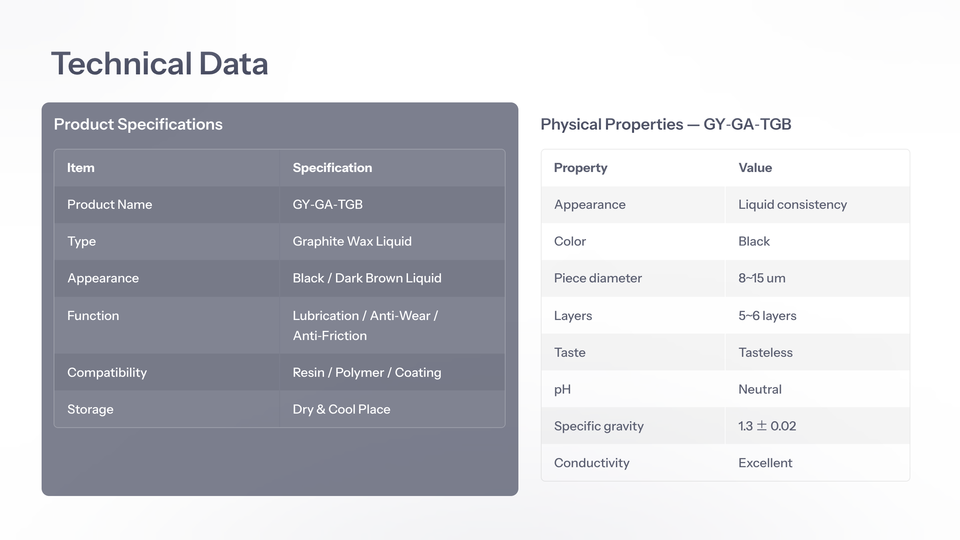Select the "Excellent" conductivity value
Image resolution: width=960 pixels, height=540 pixels.
tap(765, 463)
